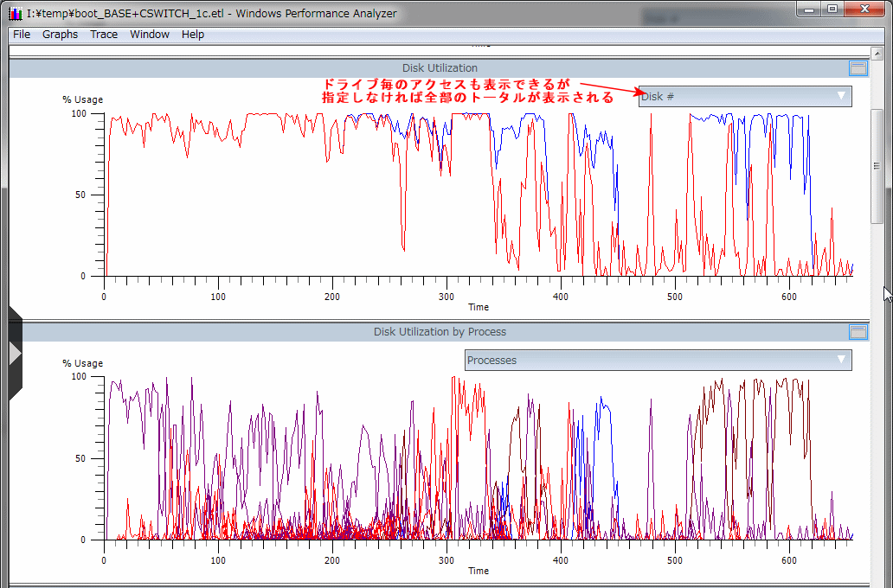Click the white arrow on the Processes selector
The height and width of the screenshot is (588, 893).
(841, 360)
